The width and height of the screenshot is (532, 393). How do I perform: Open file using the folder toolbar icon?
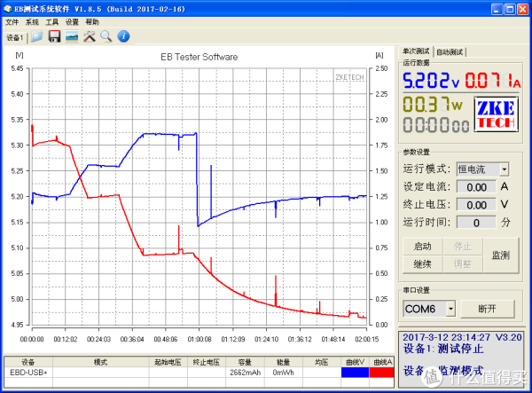coord(36,36)
